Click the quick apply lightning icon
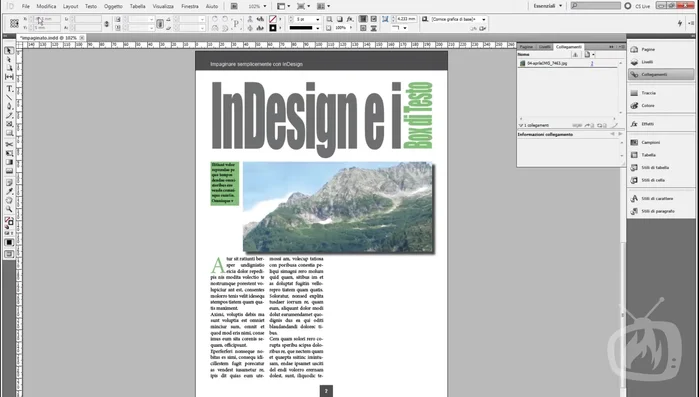 tap(680, 23)
